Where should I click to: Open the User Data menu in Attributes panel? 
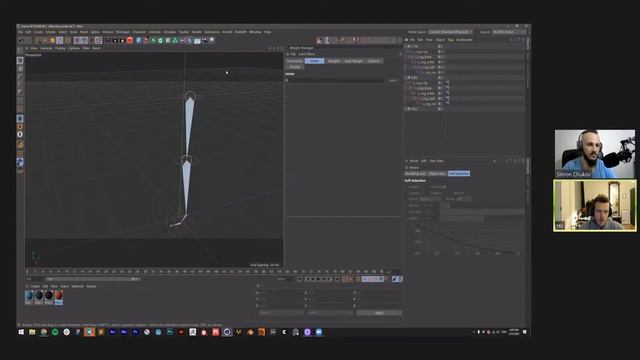[x=436, y=161]
